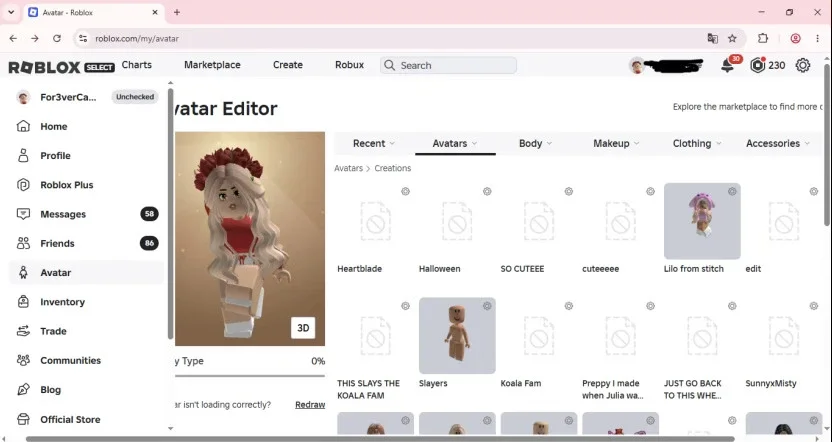Click the sidebar vertical scrollbar
Image resolution: width=832 pixels, height=442 pixels.
pyautogui.click(x=170, y=214)
